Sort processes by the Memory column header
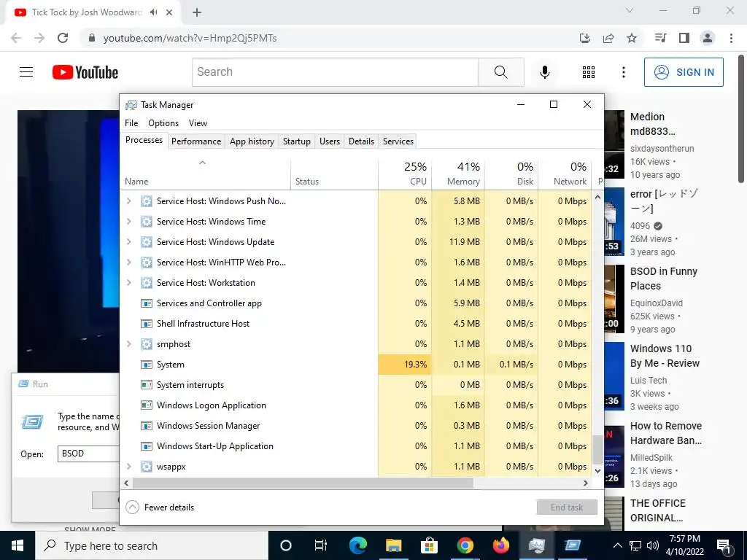 (458, 174)
